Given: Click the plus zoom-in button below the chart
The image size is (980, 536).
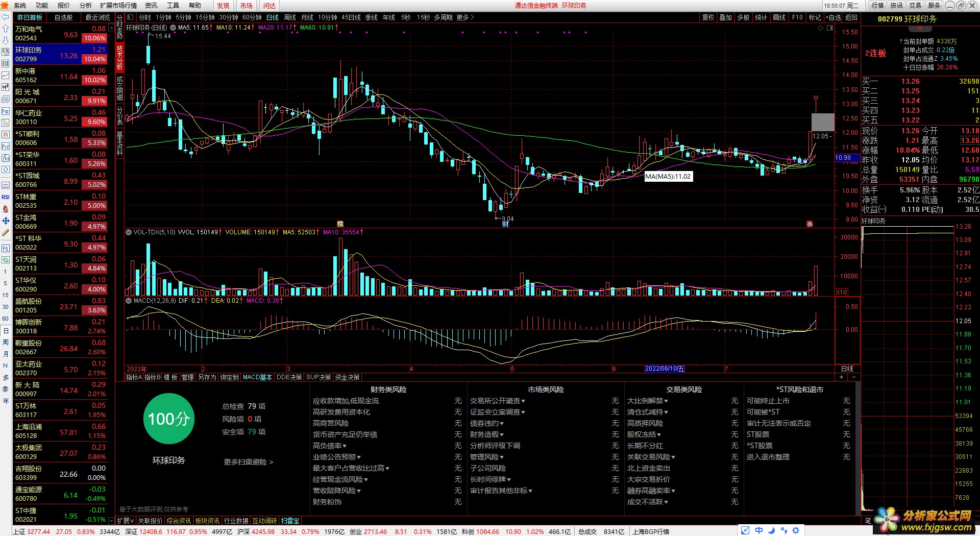Looking at the screenshot, I should tap(841, 377).
